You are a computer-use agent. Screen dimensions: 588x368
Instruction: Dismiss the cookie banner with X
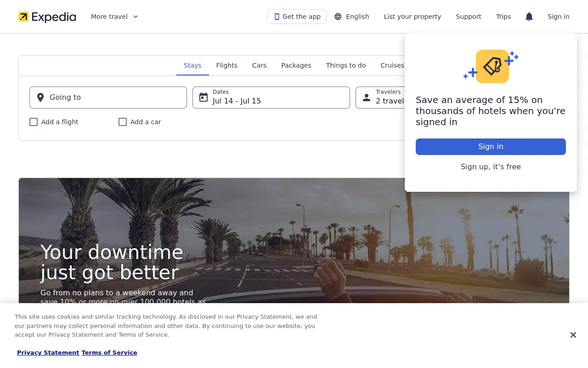(x=573, y=335)
